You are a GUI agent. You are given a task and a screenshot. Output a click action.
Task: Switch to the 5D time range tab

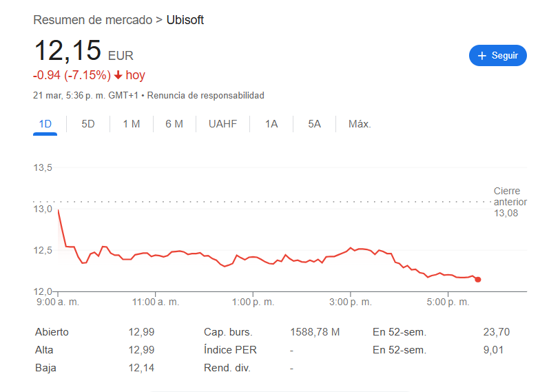(x=88, y=124)
